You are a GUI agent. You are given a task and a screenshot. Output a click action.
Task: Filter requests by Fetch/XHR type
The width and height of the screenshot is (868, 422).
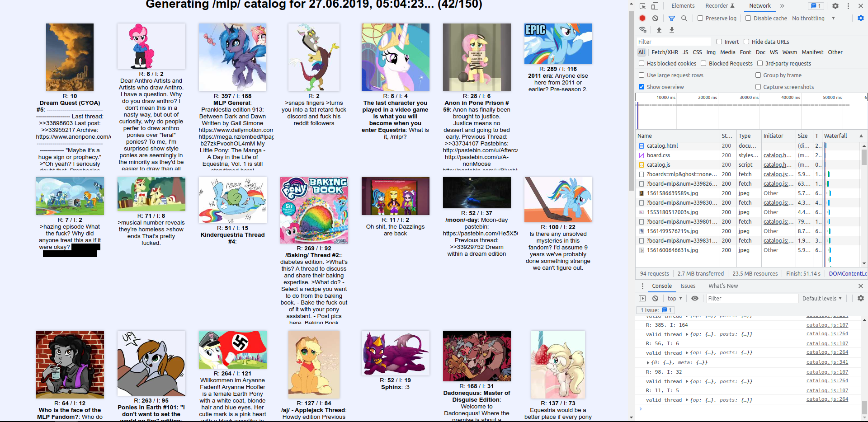tap(665, 52)
